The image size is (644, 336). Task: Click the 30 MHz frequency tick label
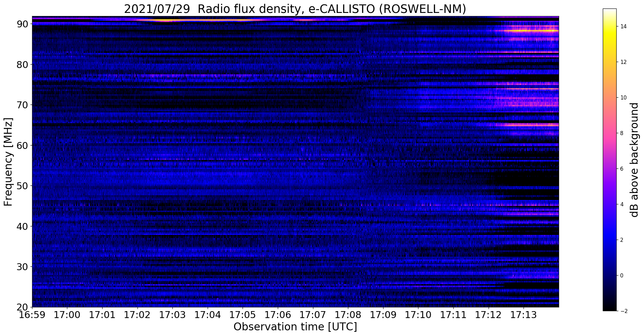(22, 267)
